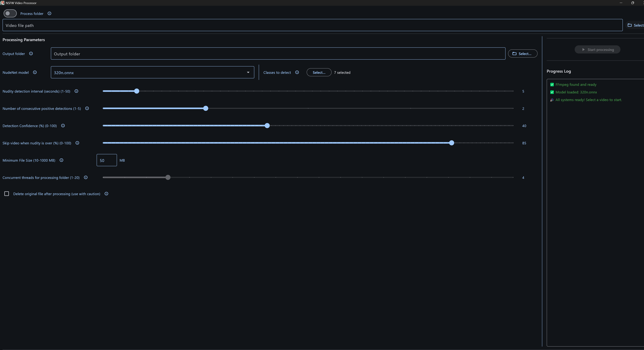The image size is (644, 350).
Task: Click info icon for Minimum File Size
Action: 62,160
